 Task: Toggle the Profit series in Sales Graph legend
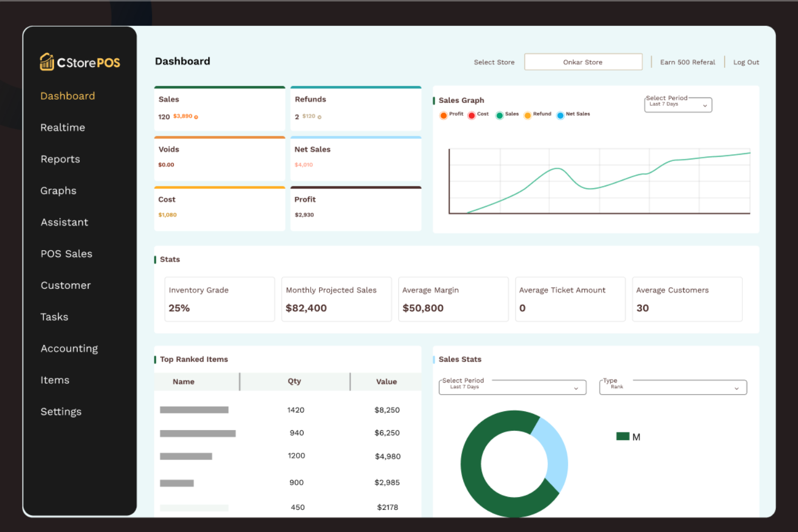coord(443,115)
